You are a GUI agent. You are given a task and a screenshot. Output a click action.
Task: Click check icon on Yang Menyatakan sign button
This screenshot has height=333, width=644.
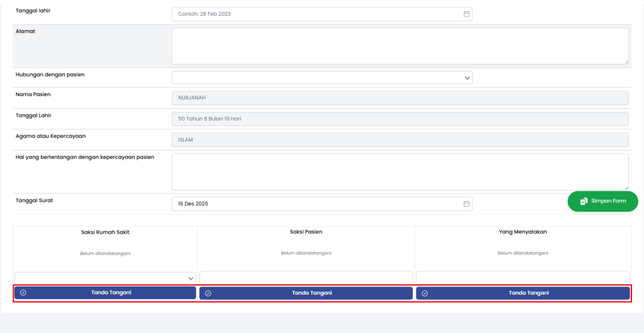pos(425,293)
